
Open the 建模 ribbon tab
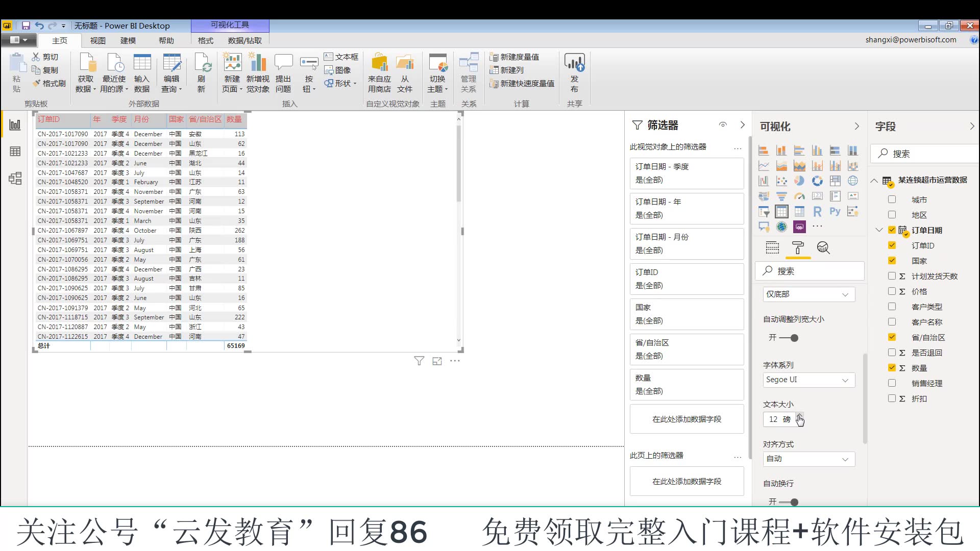point(128,40)
